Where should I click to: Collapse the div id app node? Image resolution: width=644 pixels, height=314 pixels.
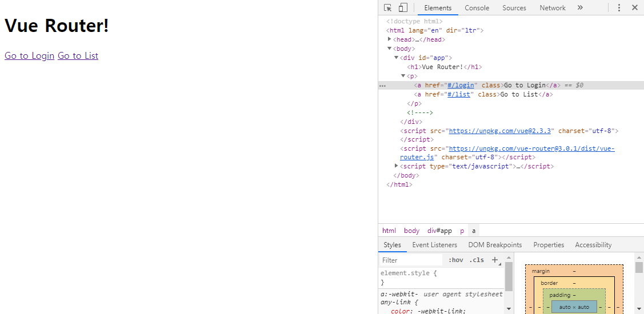pyautogui.click(x=397, y=58)
